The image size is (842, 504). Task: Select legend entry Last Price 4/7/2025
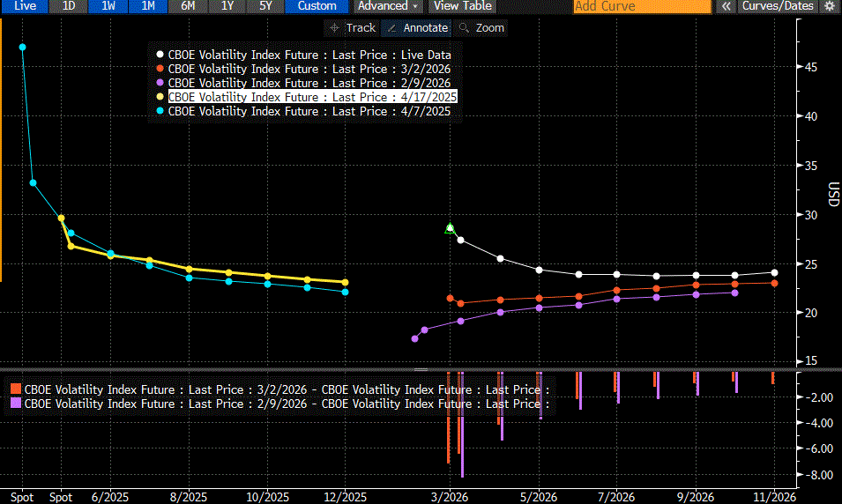point(309,111)
